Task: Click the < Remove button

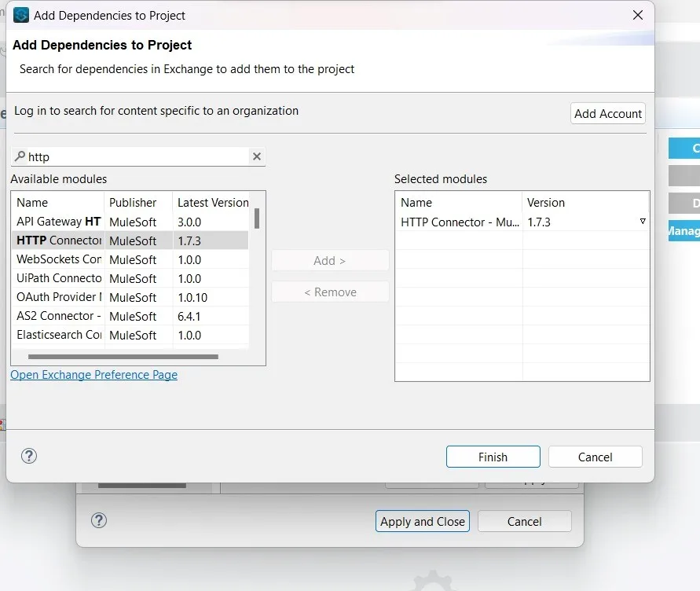Action: click(330, 292)
